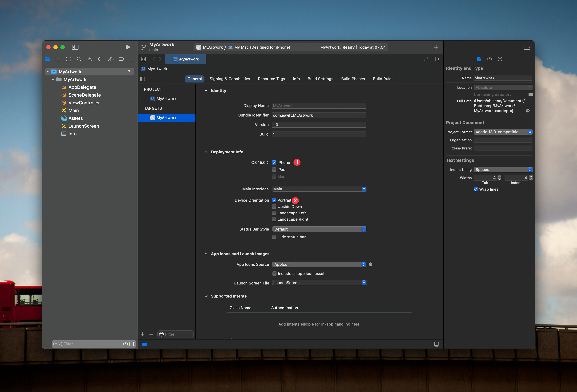Screen dimensions: 577x392
Task: Open the Project navigator folder icon
Action: (47, 59)
